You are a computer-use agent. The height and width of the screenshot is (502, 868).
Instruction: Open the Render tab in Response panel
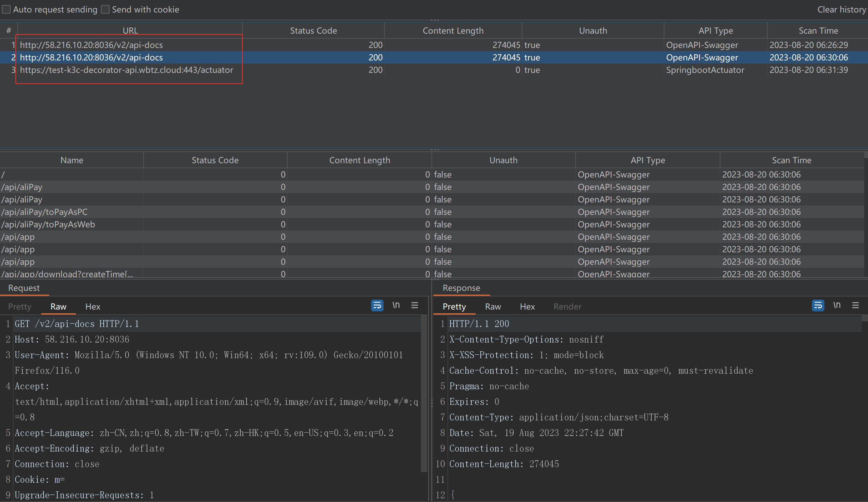coord(567,307)
